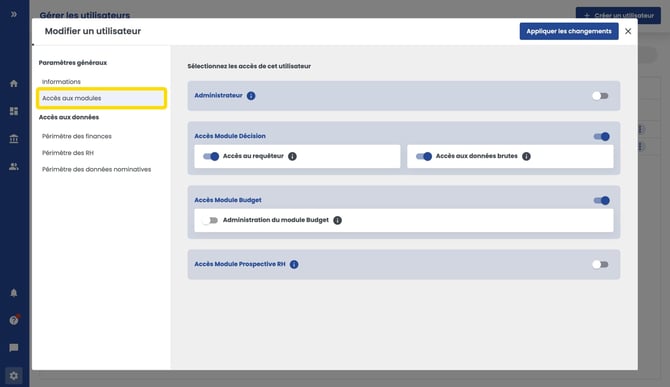This screenshot has height=387, width=670.
Task: Close the Modifier un utilisateur dialog
Action: pos(628,31)
